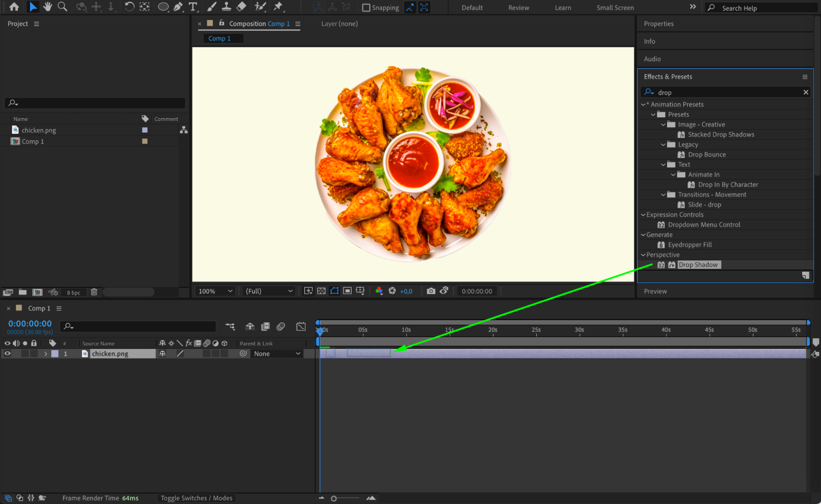Select the Puppet Pin tool
This screenshot has height=504, width=821.
tap(278, 7)
